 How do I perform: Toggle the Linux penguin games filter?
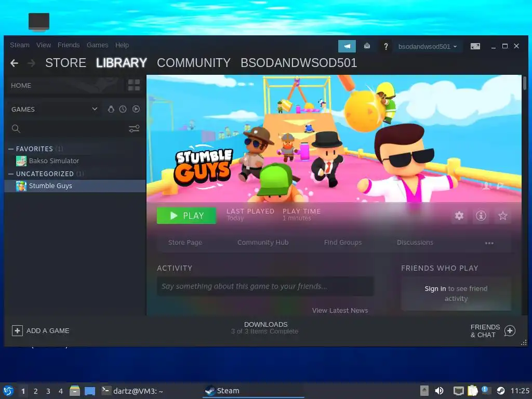pyautogui.click(x=111, y=109)
